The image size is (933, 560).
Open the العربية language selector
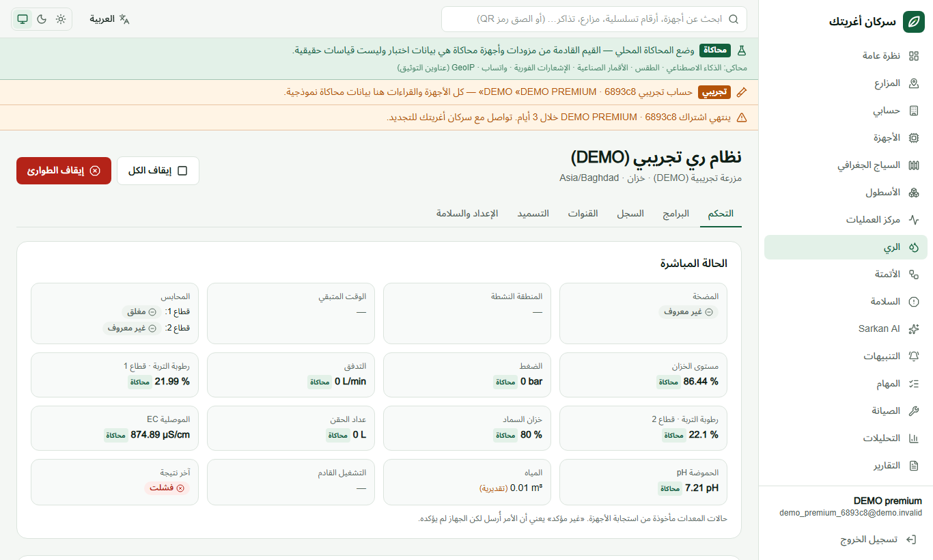pos(109,19)
